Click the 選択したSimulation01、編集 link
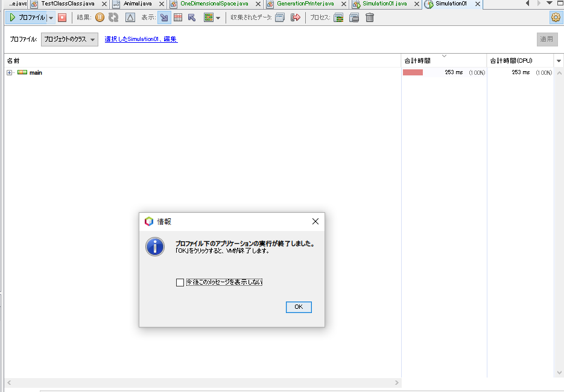564x392 pixels. tap(141, 39)
